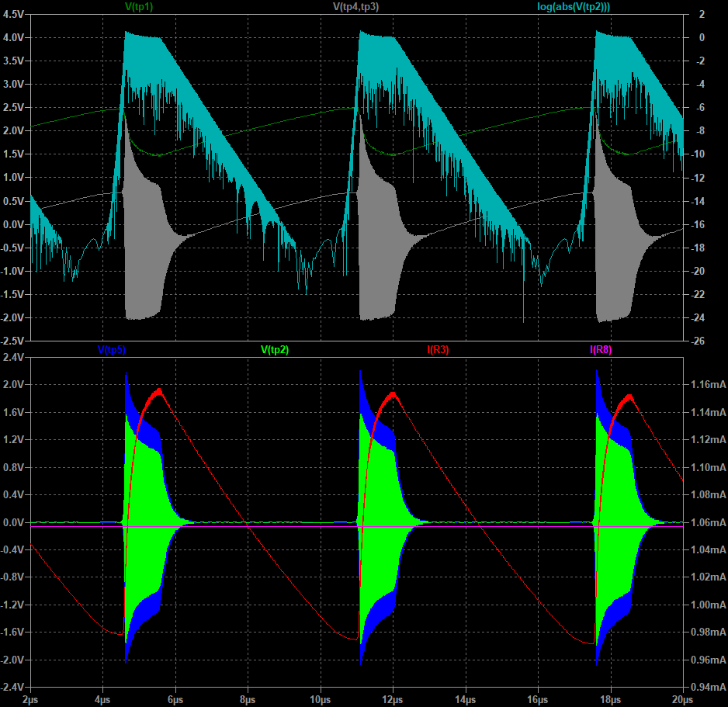
Task: Click the V(tp1) trace label
Action: [x=140, y=7]
